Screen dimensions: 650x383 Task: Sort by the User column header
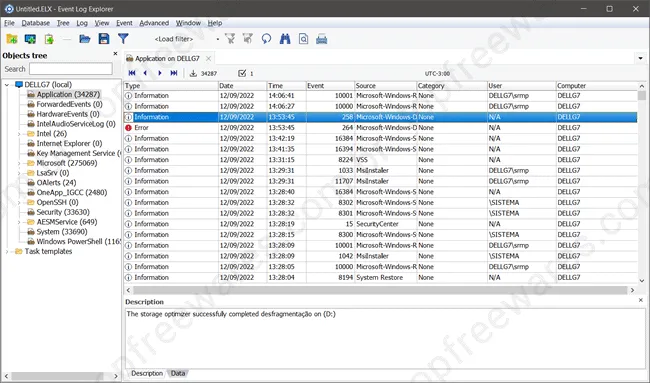521,86
